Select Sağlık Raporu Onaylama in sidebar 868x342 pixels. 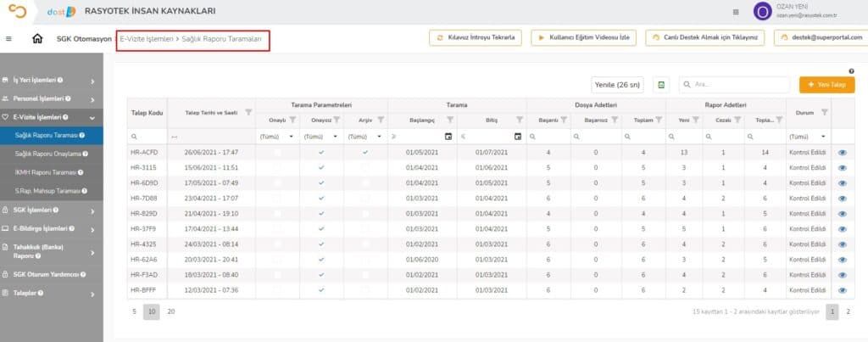tap(47, 154)
